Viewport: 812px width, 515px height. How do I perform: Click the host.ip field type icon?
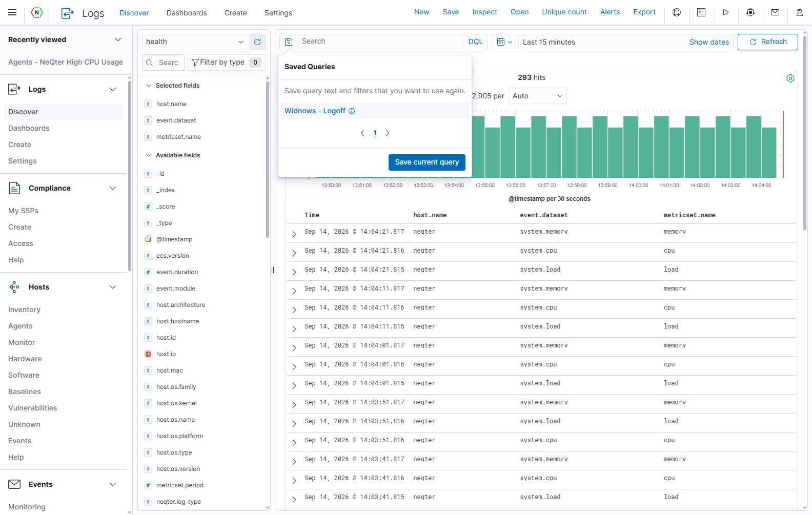[148, 354]
